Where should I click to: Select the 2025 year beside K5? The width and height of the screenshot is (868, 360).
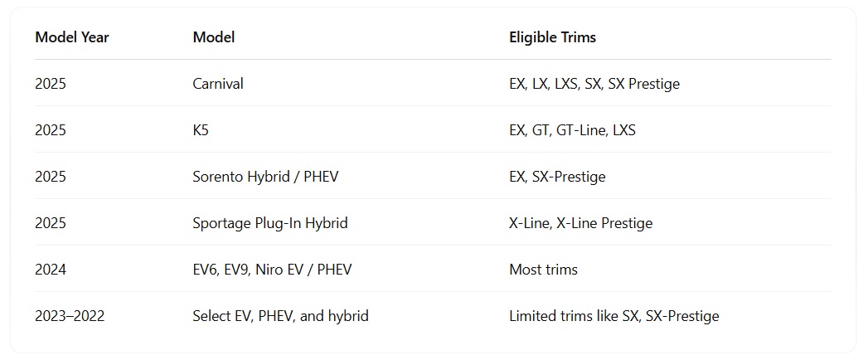click(x=51, y=130)
